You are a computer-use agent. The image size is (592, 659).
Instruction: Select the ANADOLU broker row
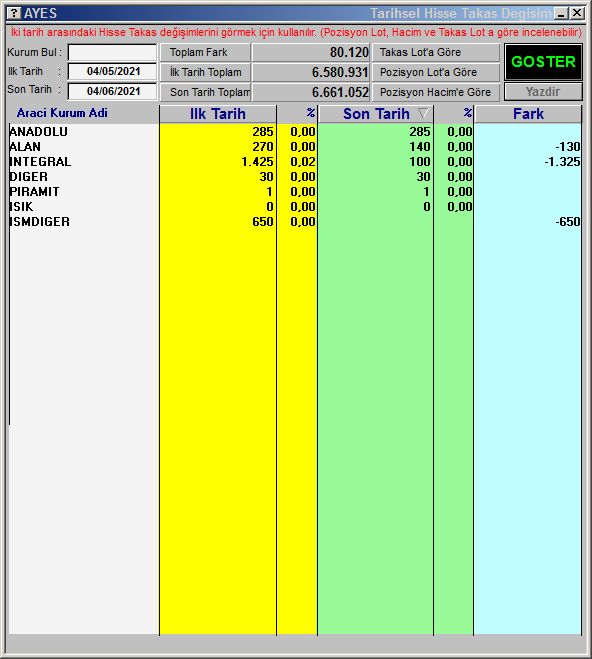pyautogui.click(x=295, y=132)
